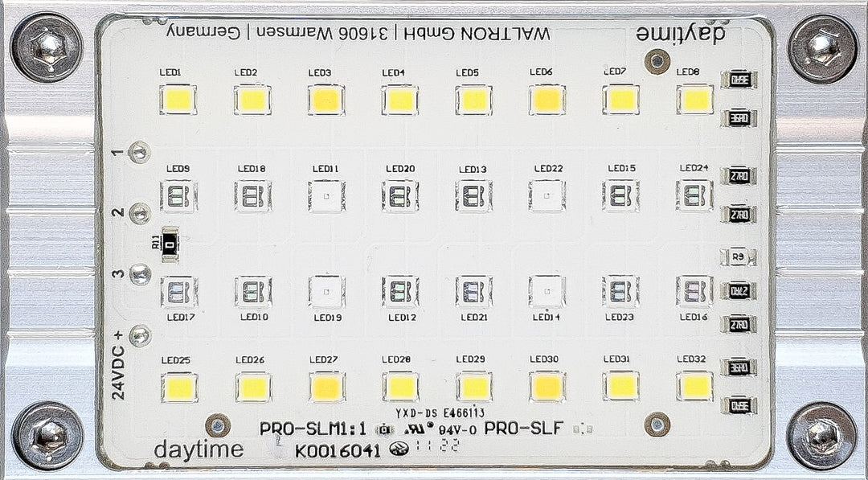Click the yellow LED chip below LED2 label
The width and height of the screenshot is (868, 480).
252,100
